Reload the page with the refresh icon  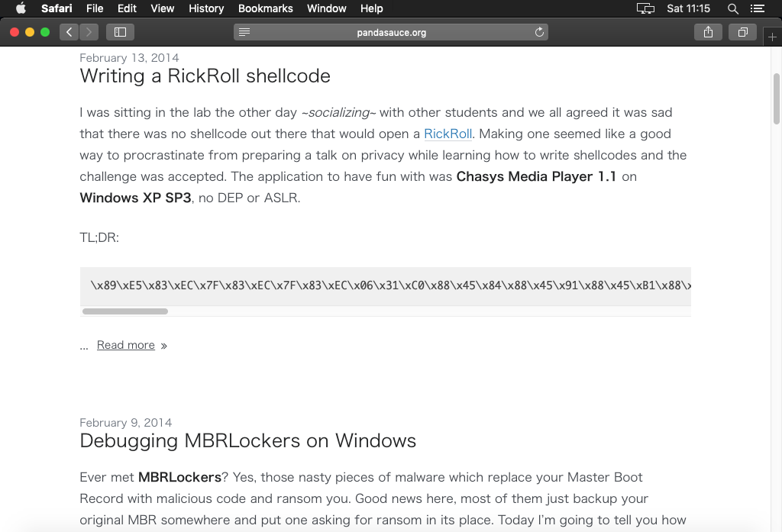[539, 32]
